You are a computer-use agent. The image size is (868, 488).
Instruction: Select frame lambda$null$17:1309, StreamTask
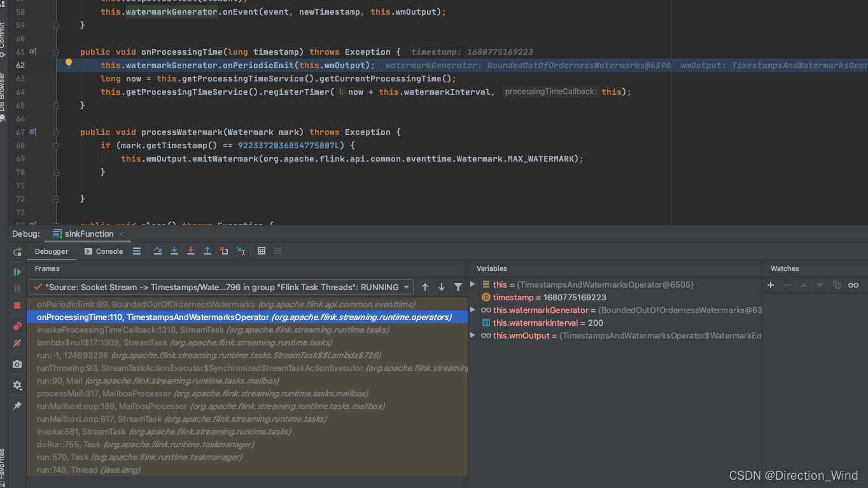click(247, 342)
